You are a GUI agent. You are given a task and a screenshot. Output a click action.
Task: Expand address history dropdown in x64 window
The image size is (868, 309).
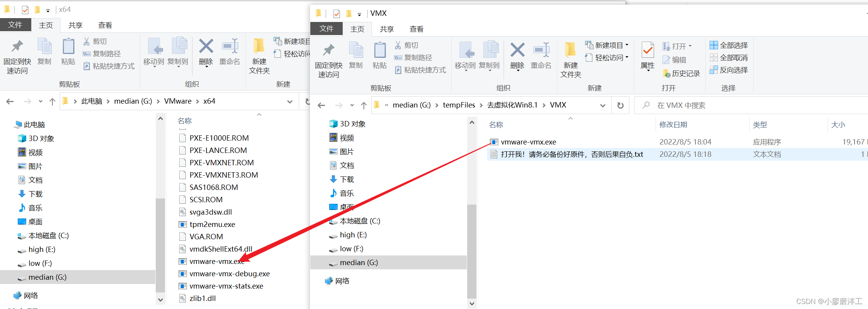(x=289, y=101)
